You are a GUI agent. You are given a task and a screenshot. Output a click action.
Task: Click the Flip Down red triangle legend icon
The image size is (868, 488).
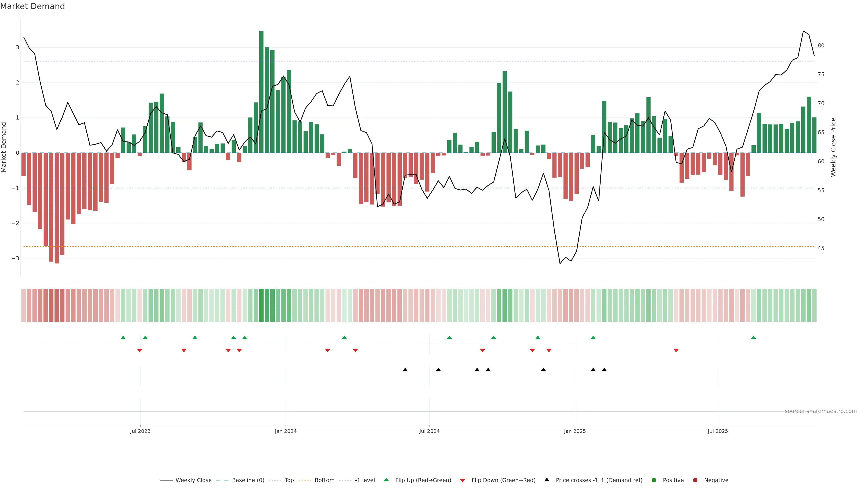pos(463,481)
